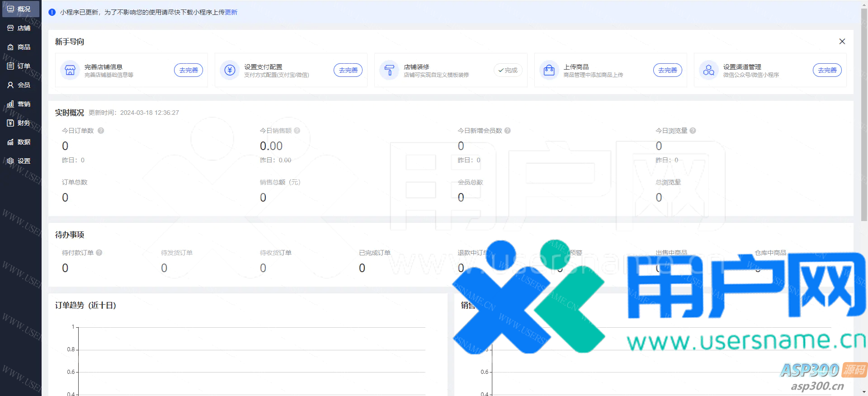Click help icon next to 今日新增会员数

point(507,131)
